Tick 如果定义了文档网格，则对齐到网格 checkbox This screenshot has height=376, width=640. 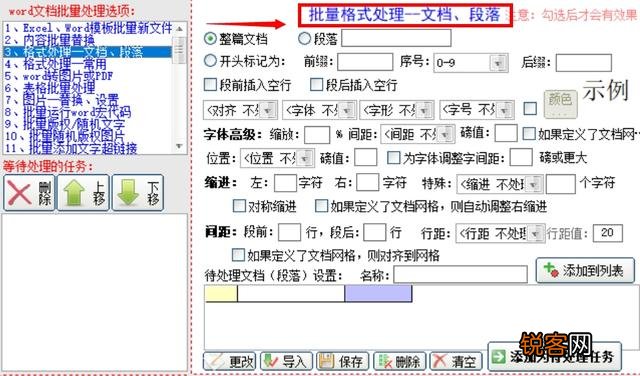pos(238,255)
